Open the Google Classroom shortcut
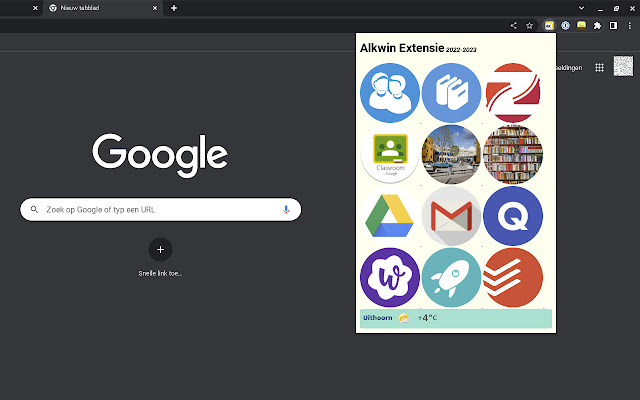Screen dimensions: 640x400 coord(390,155)
